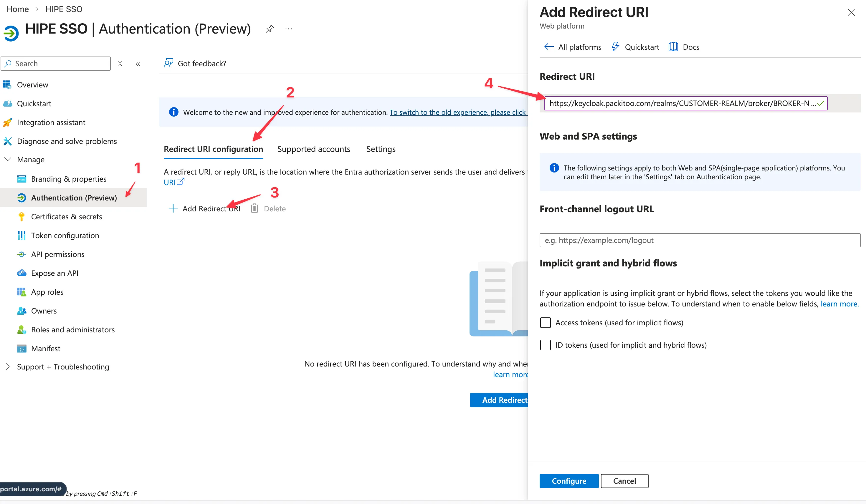Open the Overview page in sidebar
The image size is (866, 504).
(x=33, y=84)
